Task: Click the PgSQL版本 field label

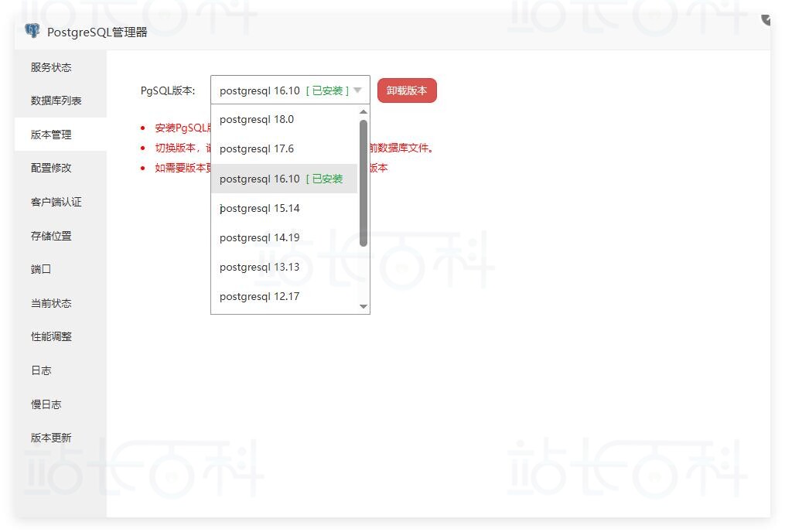Action: [168, 90]
